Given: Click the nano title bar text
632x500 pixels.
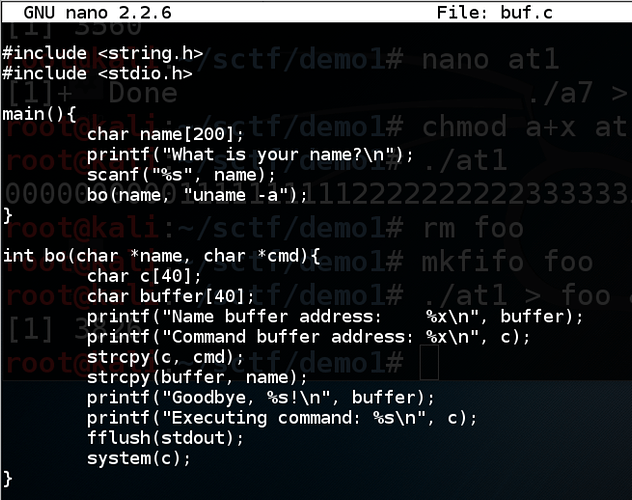Looking at the screenshot, I should tap(98, 12).
